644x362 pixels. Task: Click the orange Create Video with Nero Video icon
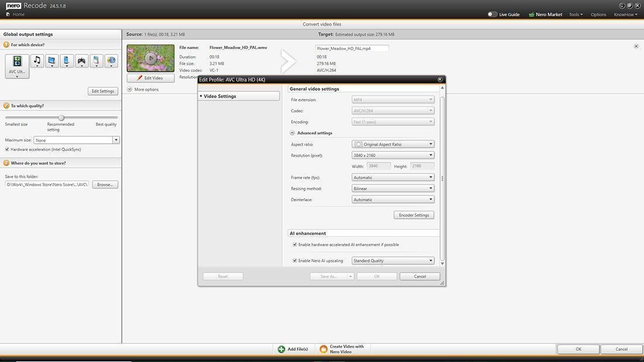(324, 349)
